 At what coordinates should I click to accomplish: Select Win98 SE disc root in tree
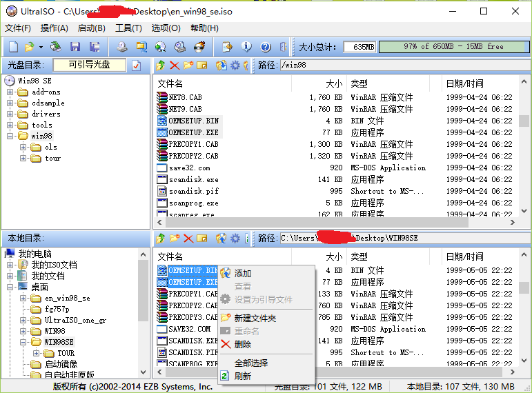click(35, 81)
